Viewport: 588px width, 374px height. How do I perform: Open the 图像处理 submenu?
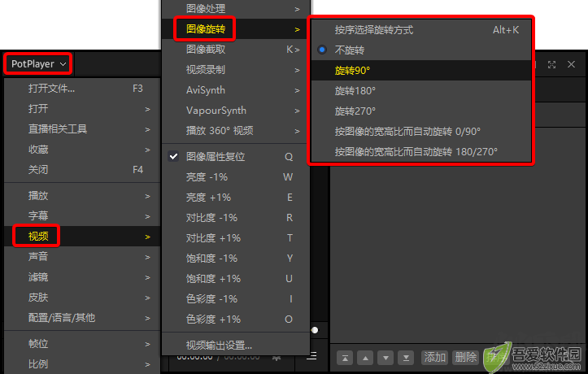(236, 9)
